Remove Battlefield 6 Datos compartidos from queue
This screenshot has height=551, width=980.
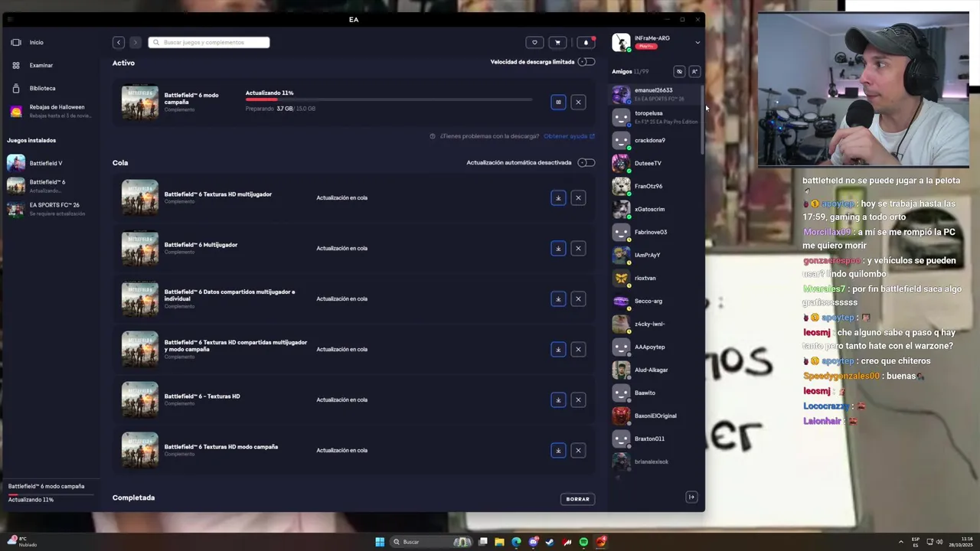578,298
